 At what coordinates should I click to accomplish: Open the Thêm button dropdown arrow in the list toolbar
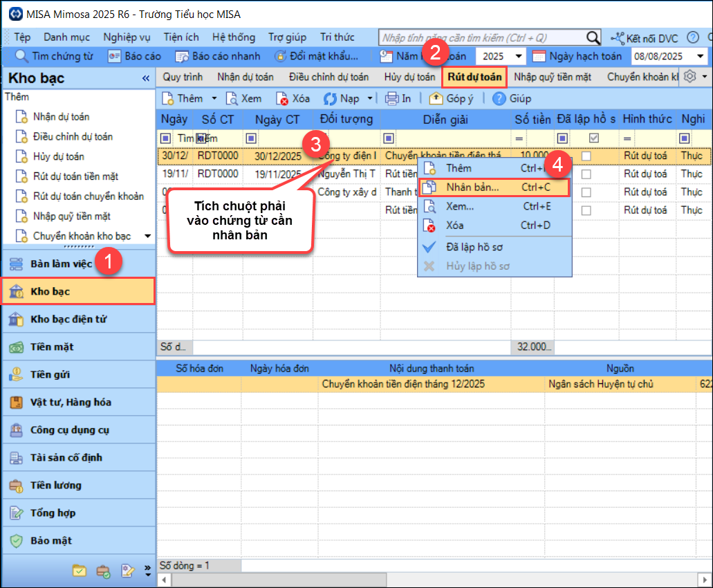pyautogui.click(x=214, y=98)
